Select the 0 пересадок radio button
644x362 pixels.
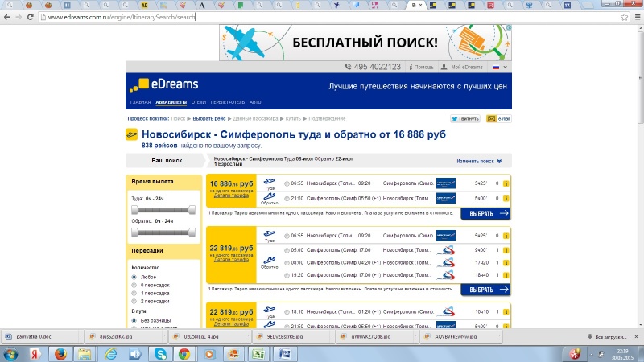[x=134, y=286]
